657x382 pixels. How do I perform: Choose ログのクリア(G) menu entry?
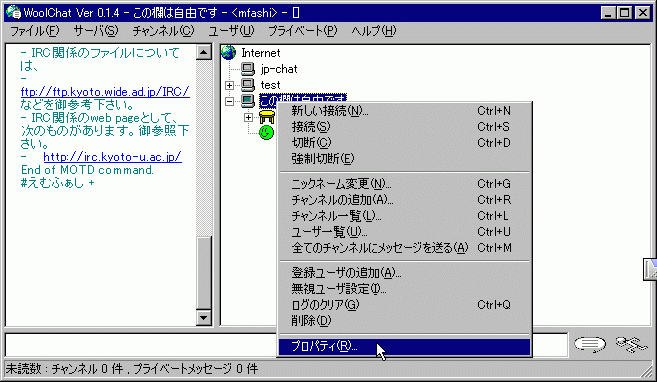pyautogui.click(x=404, y=305)
